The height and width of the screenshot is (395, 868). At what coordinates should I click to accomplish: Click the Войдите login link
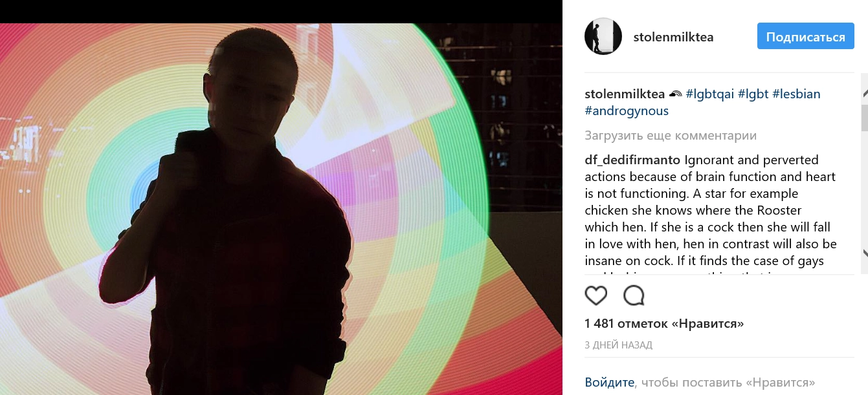pyautogui.click(x=610, y=382)
